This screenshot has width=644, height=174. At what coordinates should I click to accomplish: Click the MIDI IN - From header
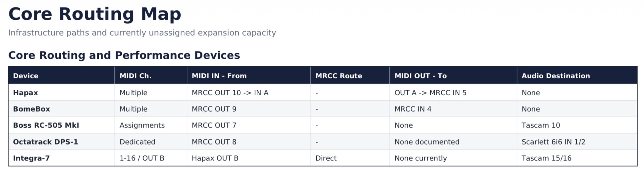(x=249, y=76)
